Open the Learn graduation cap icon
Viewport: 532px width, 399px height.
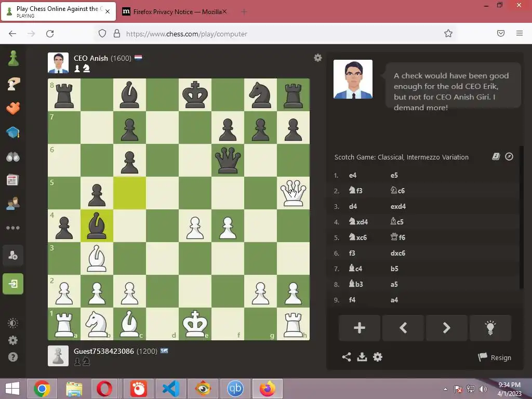point(13,132)
